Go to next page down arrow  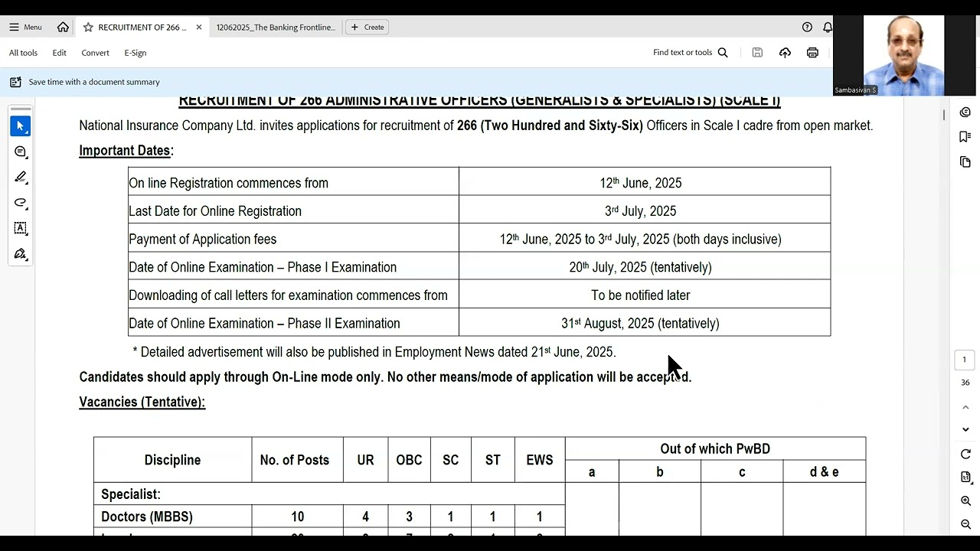[x=965, y=429]
